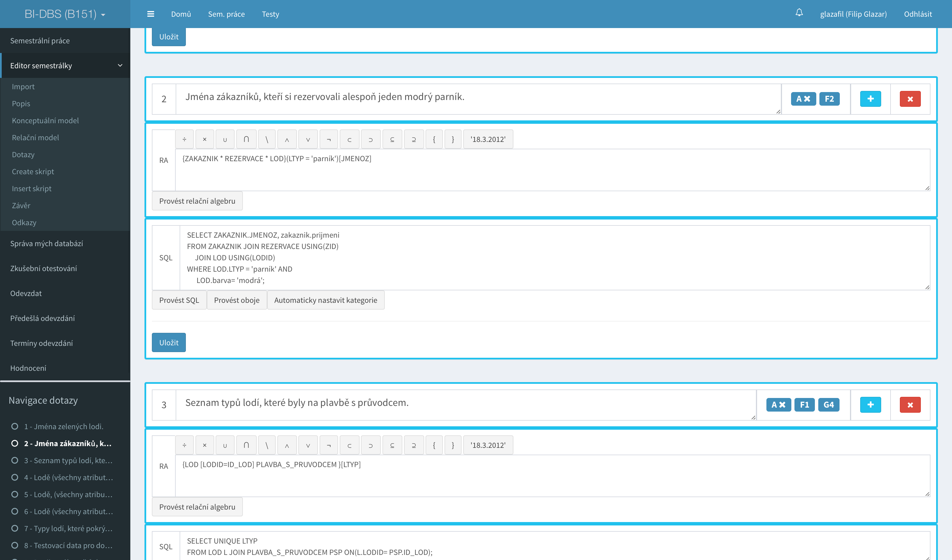Screen dimensions: 952x560
Task: Insert ⊆ symbol in query 2 RA toolbar
Action: [392, 139]
